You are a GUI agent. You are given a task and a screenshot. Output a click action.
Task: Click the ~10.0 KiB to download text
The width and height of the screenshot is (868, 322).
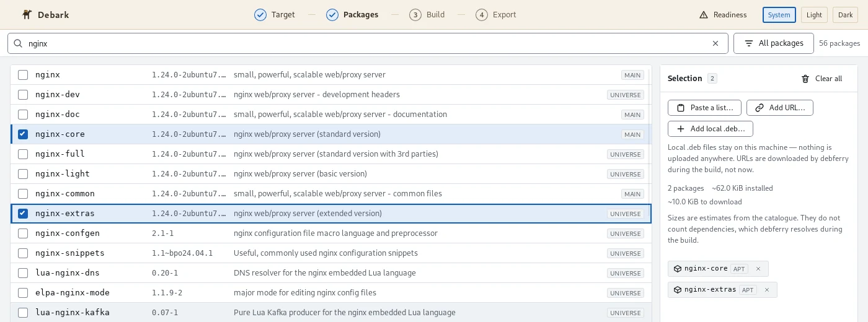click(x=705, y=202)
